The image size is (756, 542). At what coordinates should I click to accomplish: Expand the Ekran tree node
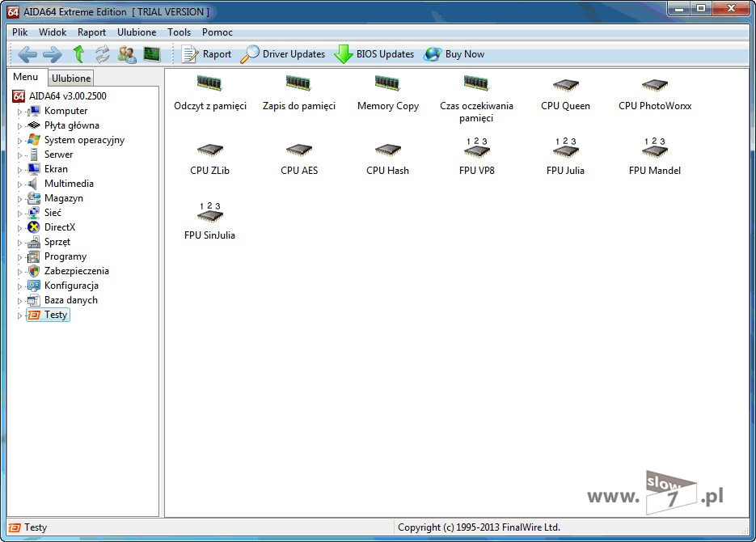coord(19,170)
